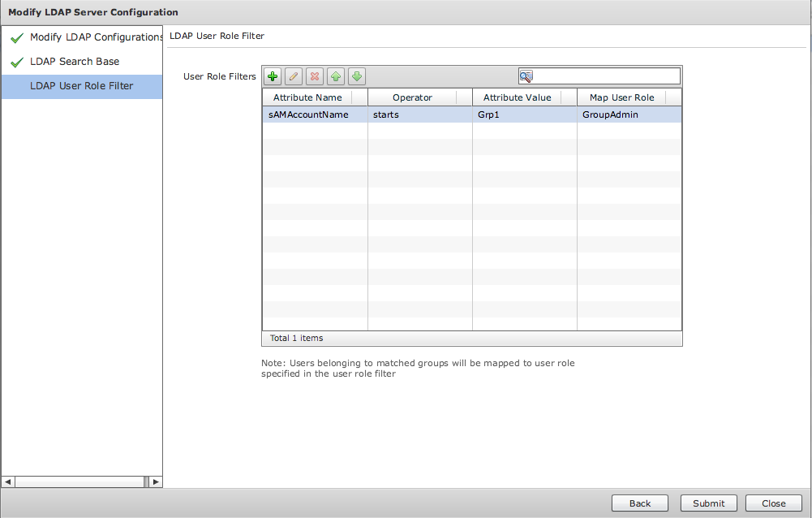Select the Grp1 attribute value cell
Screen dimensions: 812x518
tap(525, 114)
